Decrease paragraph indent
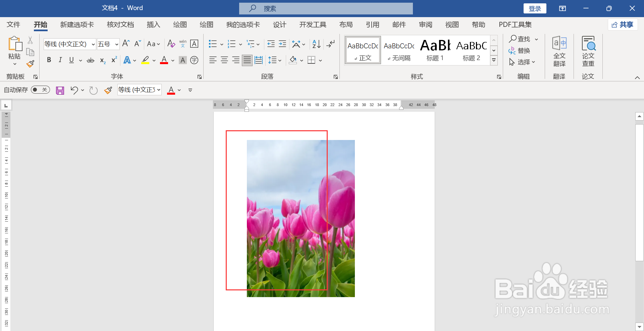This screenshot has height=331, width=644. coord(271,44)
